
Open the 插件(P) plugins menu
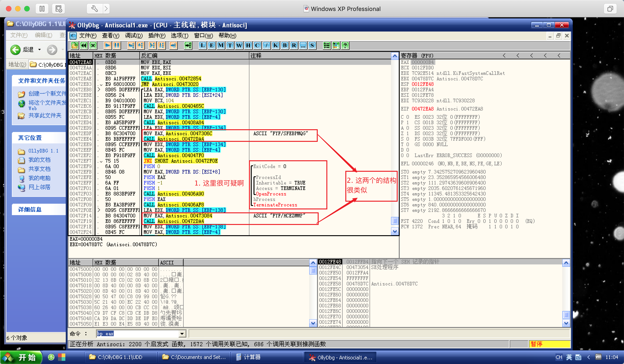point(156,35)
